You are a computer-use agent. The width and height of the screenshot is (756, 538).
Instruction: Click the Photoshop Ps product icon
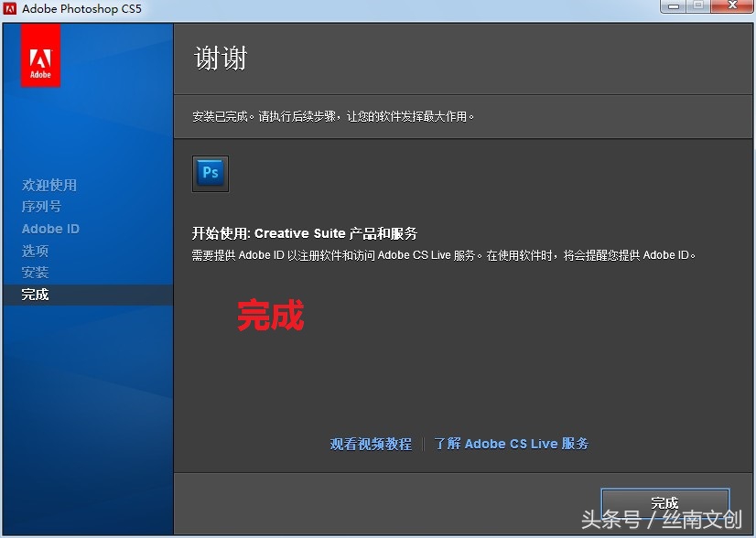(x=211, y=173)
